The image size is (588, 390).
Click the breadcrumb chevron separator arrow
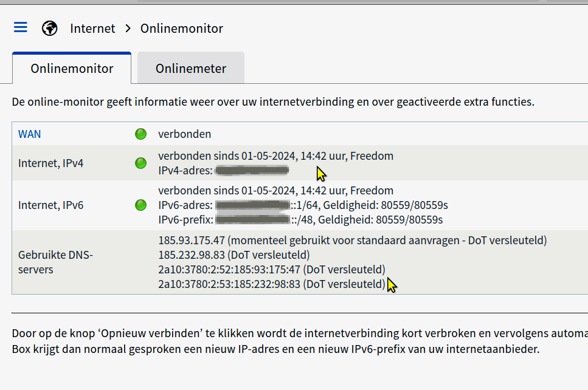click(x=128, y=28)
